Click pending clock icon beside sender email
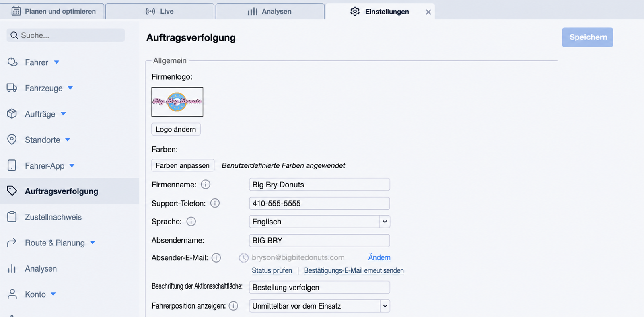The width and height of the screenshot is (644, 317). point(243,258)
